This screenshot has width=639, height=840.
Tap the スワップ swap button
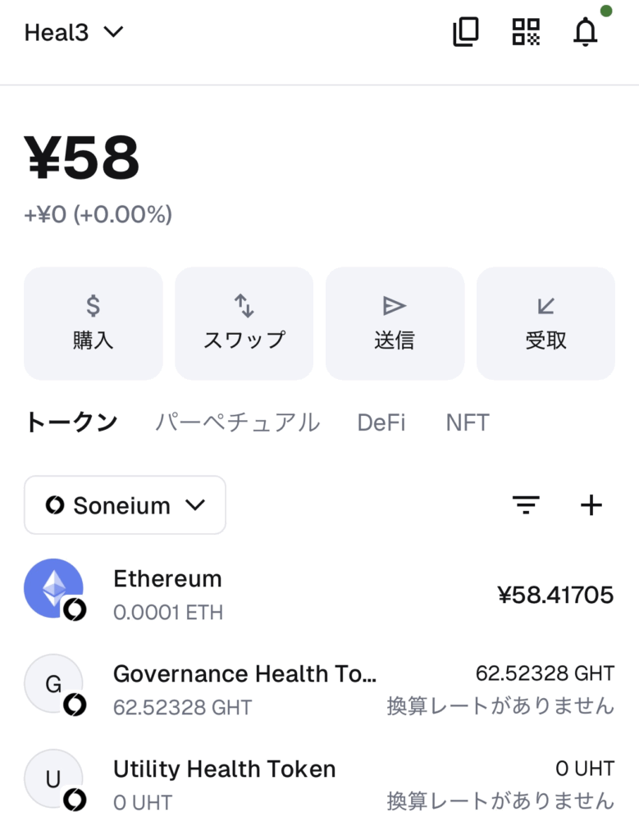[244, 323]
